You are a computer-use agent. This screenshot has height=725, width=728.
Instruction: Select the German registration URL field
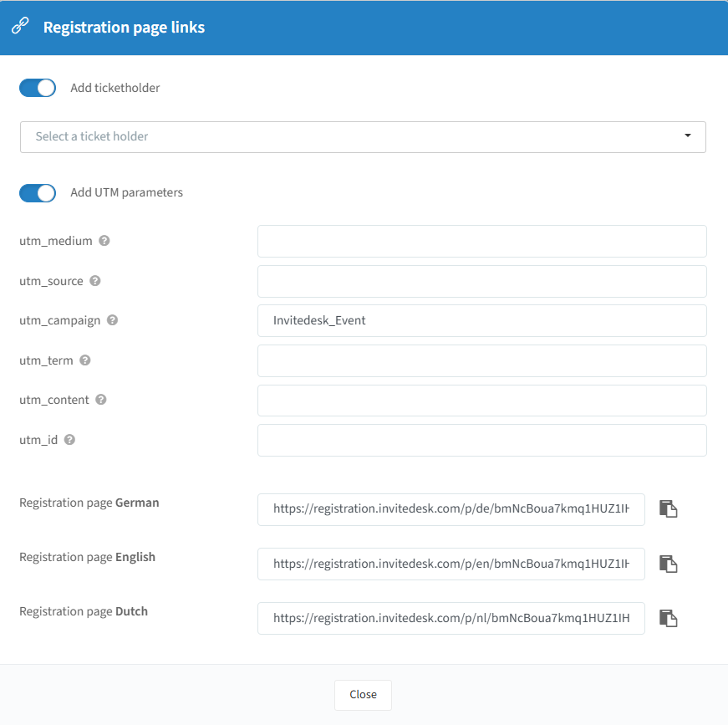(451, 509)
